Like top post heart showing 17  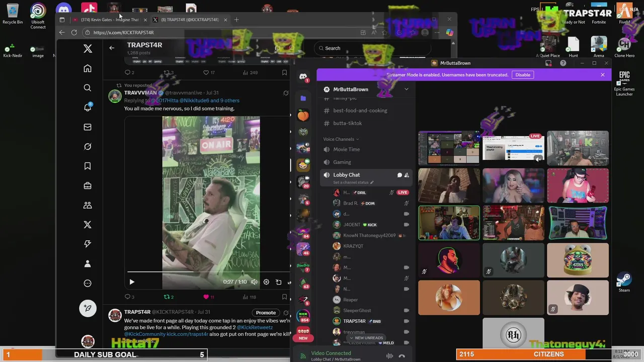click(209, 72)
